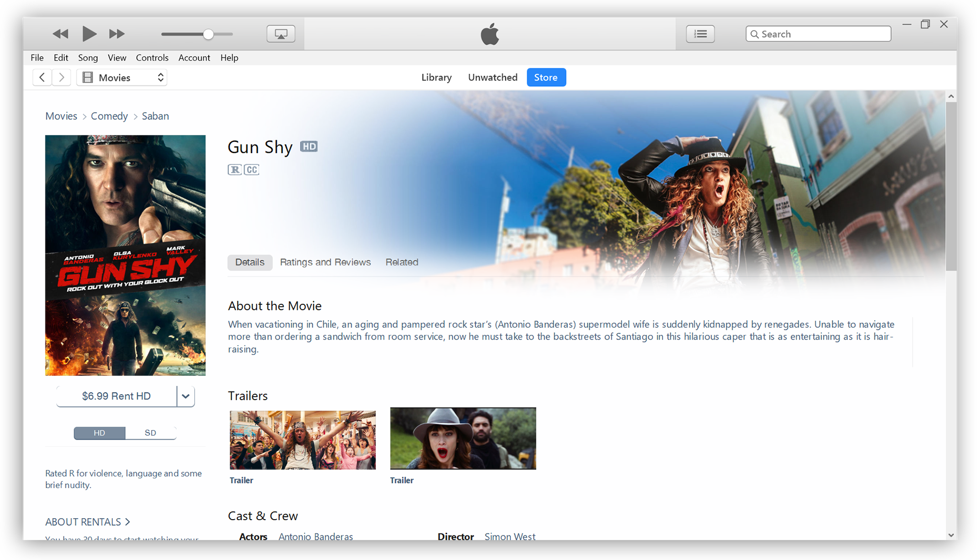980x560 pixels.
Task: Go forward with the right arrow
Action: 61,78
